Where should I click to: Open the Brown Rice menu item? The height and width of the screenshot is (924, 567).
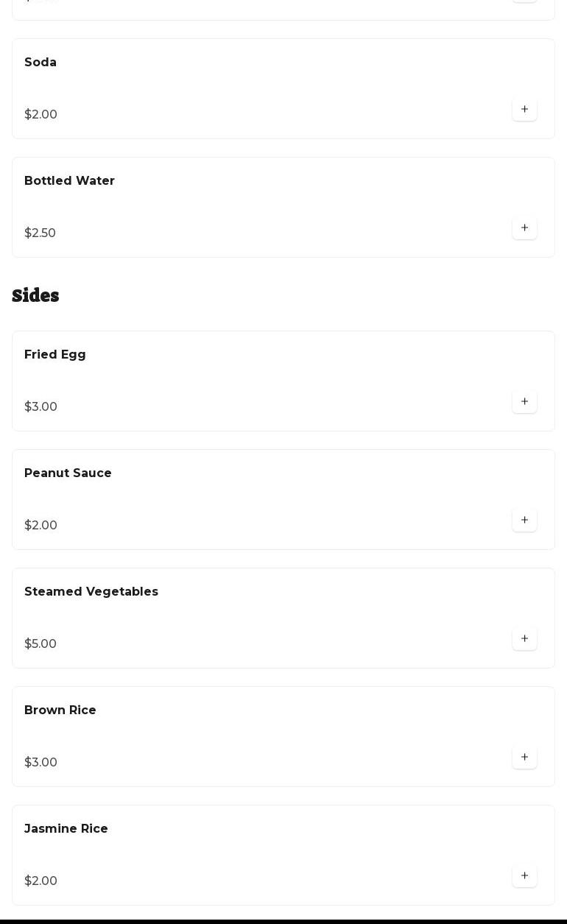click(x=283, y=736)
